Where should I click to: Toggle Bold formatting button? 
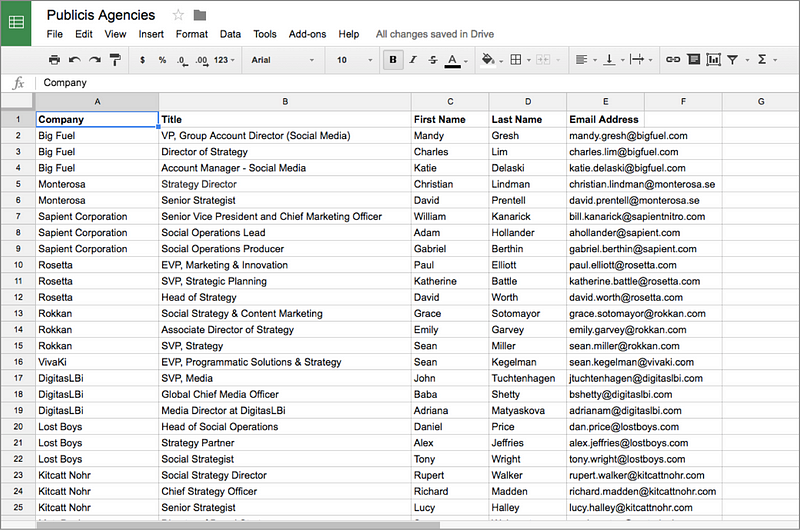point(393,60)
